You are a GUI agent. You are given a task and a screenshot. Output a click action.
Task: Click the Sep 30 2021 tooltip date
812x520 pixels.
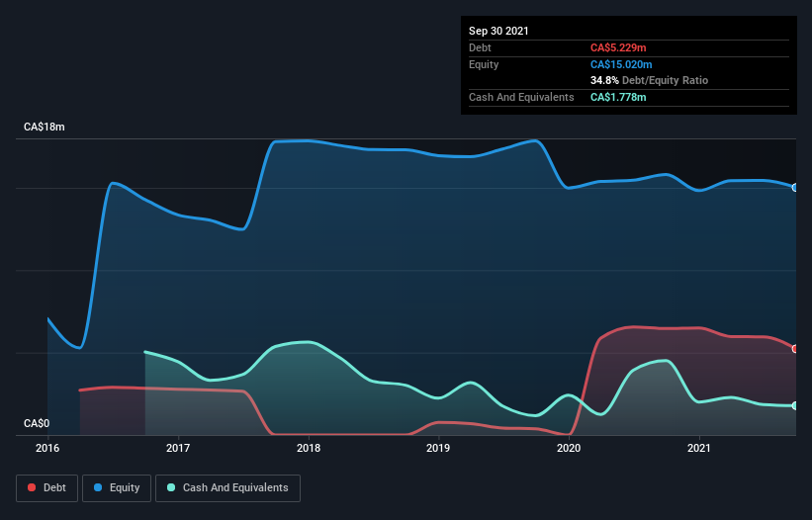click(498, 31)
